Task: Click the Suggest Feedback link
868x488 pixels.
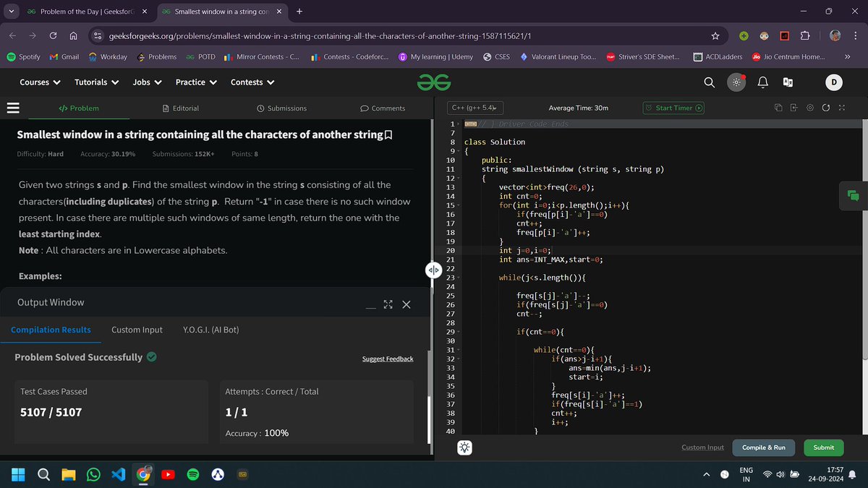Action: (388, 359)
